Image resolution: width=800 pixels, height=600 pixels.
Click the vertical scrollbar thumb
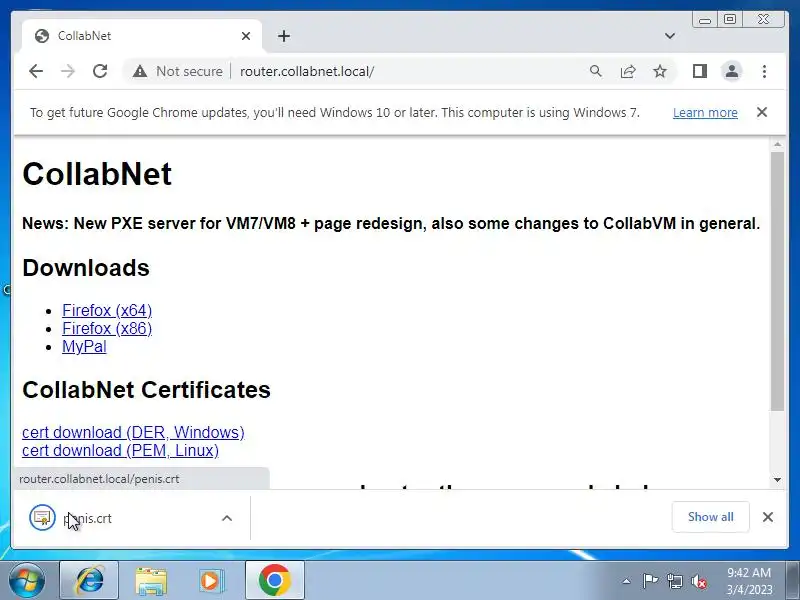point(777,282)
